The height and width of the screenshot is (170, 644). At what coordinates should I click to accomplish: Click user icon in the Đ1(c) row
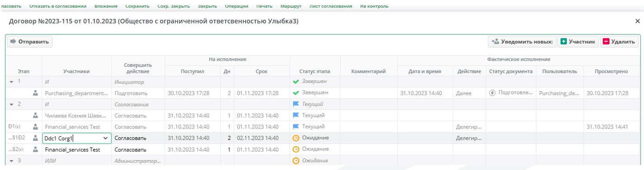35,127
